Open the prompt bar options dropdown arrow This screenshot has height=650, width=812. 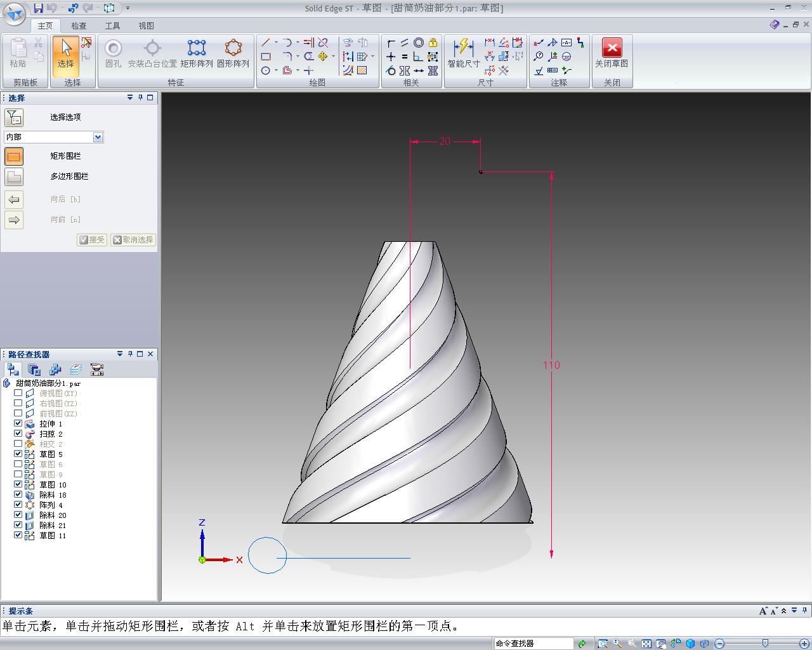coord(794,611)
